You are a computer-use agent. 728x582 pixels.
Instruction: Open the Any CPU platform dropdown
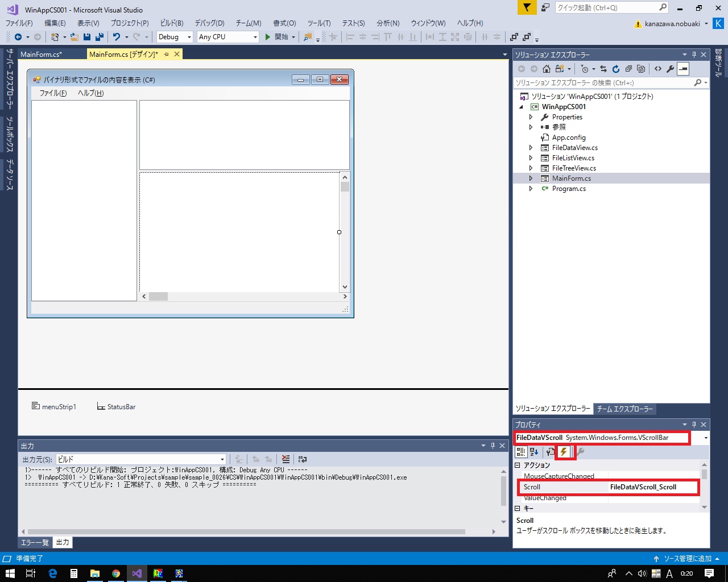228,37
